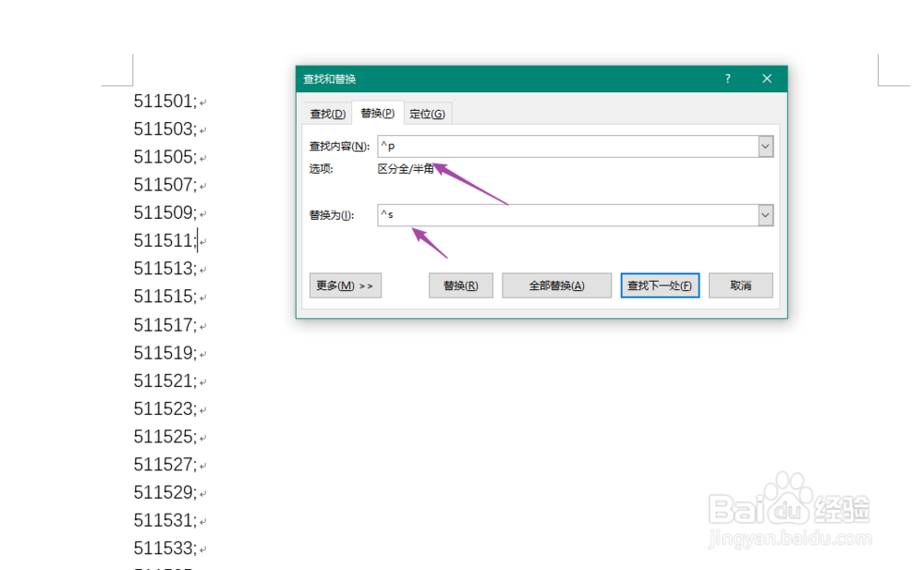Click the 替换(R) button
This screenshot has width=924, height=570.
point(461,285)
